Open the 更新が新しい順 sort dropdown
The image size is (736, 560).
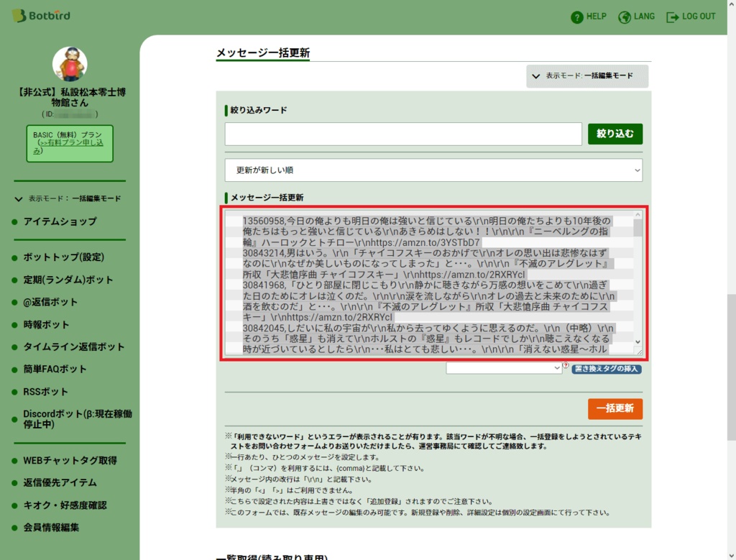tap(433, 170)
